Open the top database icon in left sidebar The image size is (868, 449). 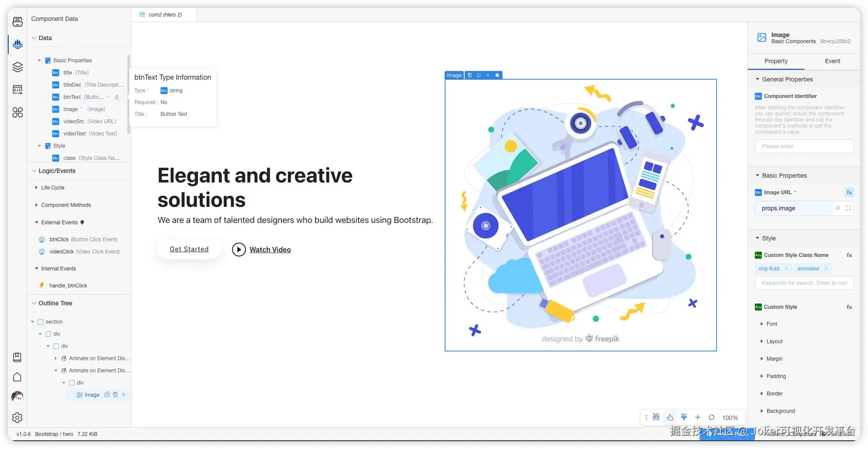click(x=17, y=22)
